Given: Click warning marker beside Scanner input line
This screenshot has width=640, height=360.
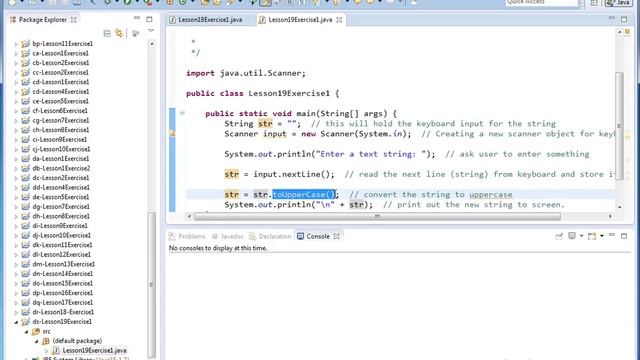Looking at the screenshot, I should pyautogui.click(x=172, y=133).
